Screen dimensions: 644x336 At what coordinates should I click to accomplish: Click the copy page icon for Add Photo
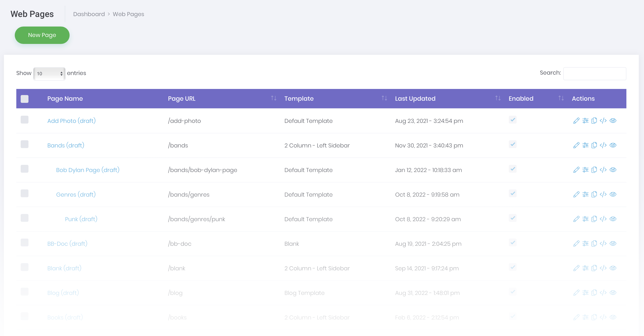click(x=594, y=121)
